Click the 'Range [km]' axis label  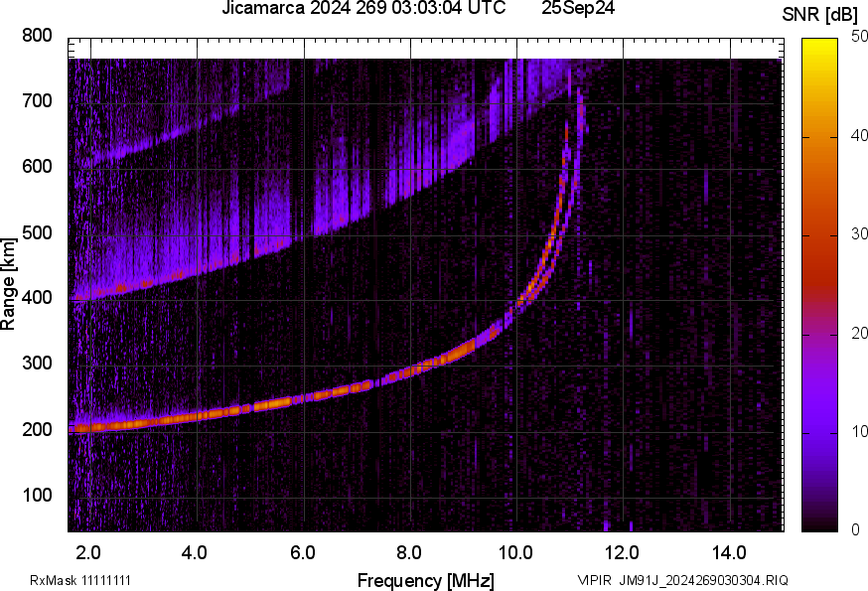[x=8, y=284]
